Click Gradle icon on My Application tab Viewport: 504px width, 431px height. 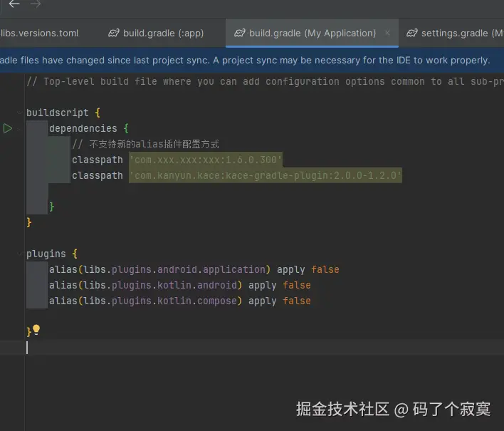[x=239, y=33]
